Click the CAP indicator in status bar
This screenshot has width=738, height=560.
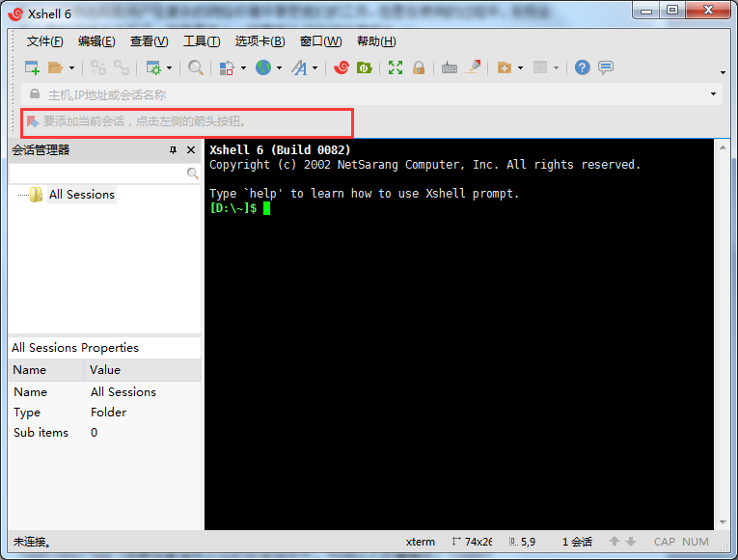tap(665, 542)
